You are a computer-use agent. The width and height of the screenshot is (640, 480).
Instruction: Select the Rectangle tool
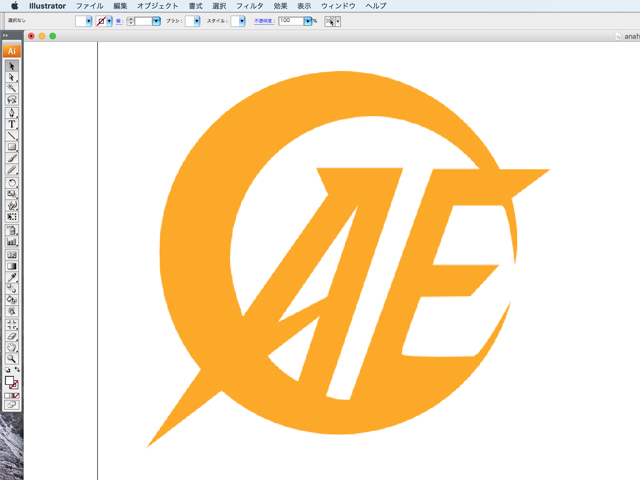point(11,147)
